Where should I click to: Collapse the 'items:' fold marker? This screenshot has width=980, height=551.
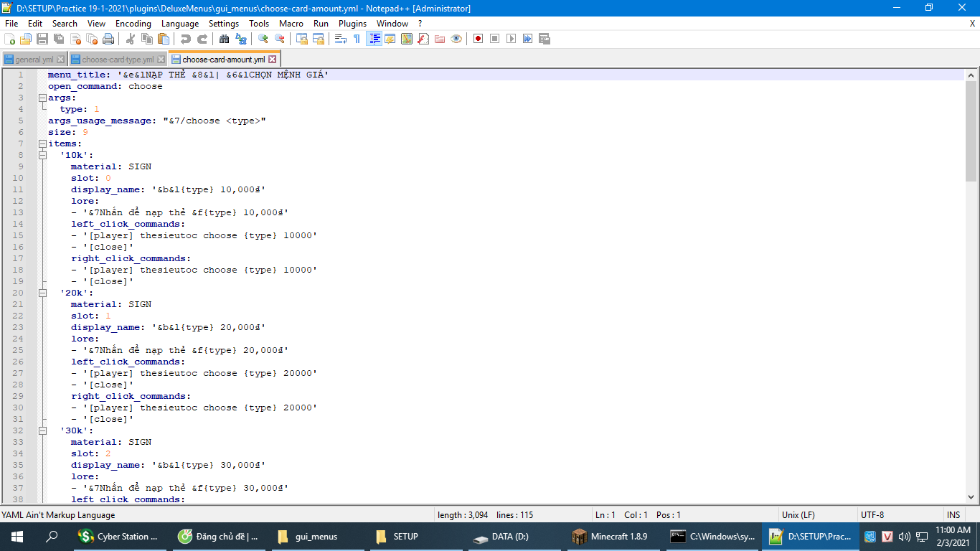tap(42, 143)
